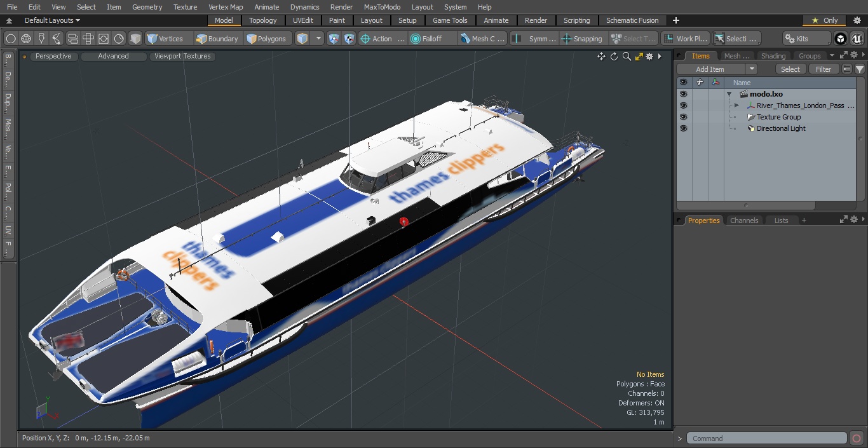Screen dimensions: 868x448
Task: Toggle visibility eye for modo.lxo
Action: (683, 94)
